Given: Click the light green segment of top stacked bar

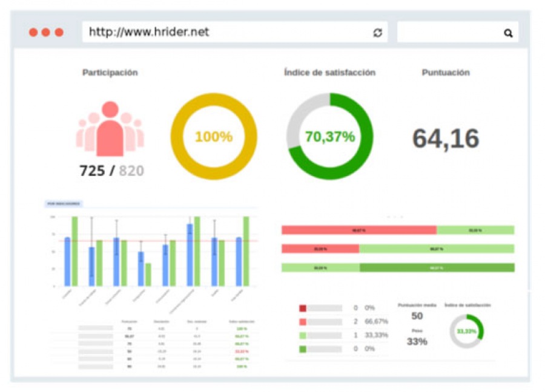Looking at the screenshot, I should 475,230.
